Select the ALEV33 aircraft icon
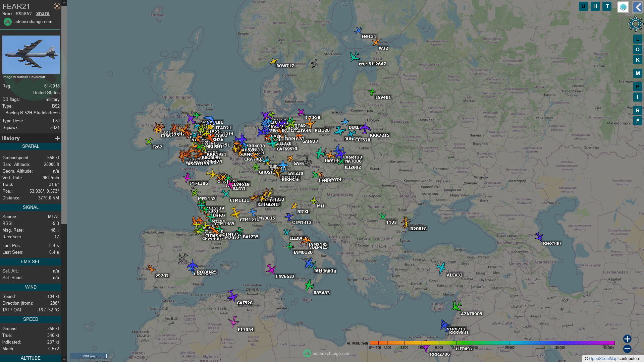Screen dimensions: 644x362 tap(441, 267)
